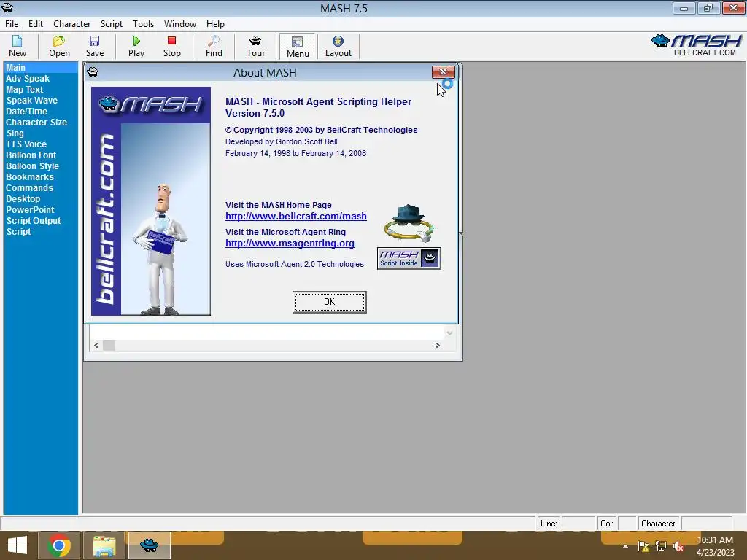This screenshot has height=560, width=747.
Task: Click the Open folder toolbar icon
Action: click(x=59, y=46)
